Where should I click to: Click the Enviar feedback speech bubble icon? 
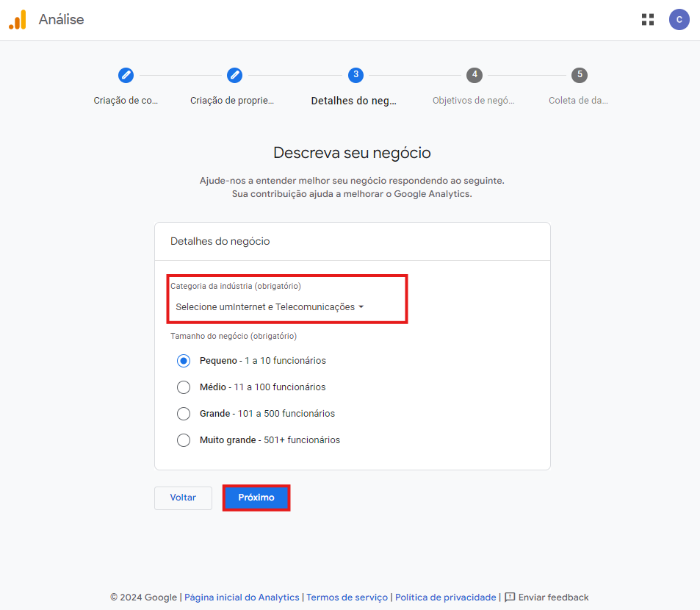pos(510,598)
